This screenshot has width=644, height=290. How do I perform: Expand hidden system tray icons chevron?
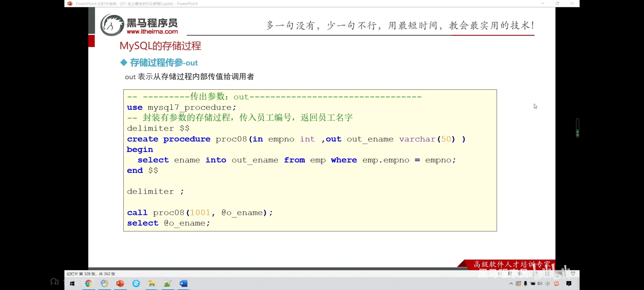point(511,284)
